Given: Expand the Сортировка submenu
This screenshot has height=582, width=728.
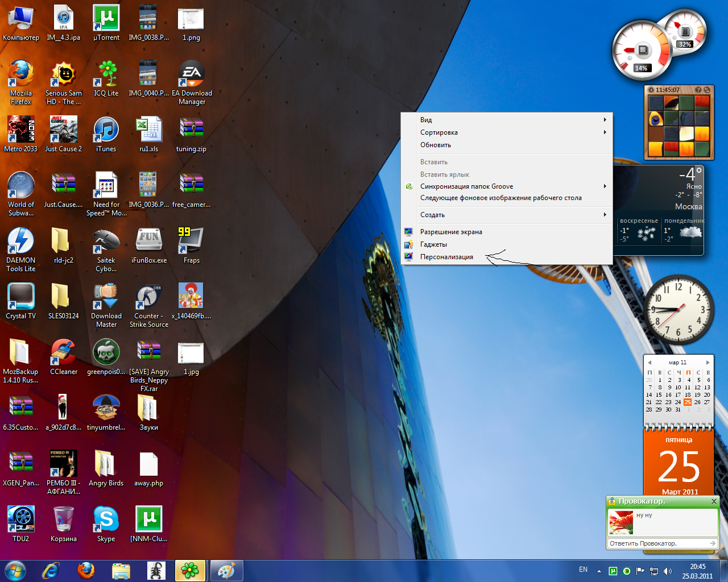Looking at the screenshot, I should [x=507, y=132].
